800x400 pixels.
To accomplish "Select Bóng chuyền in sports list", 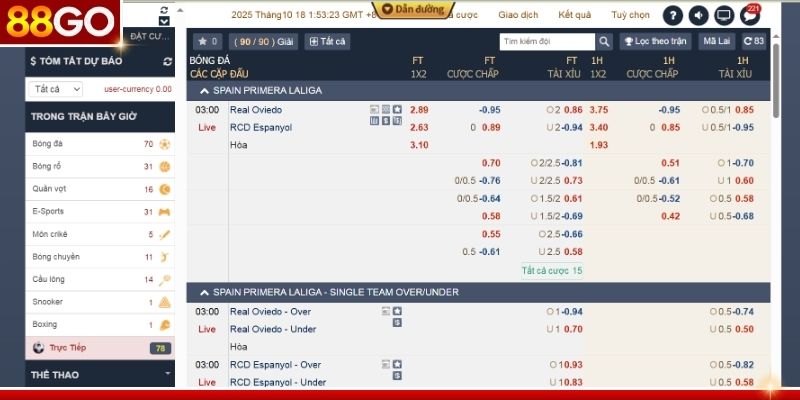I will (x=100, y=257).
